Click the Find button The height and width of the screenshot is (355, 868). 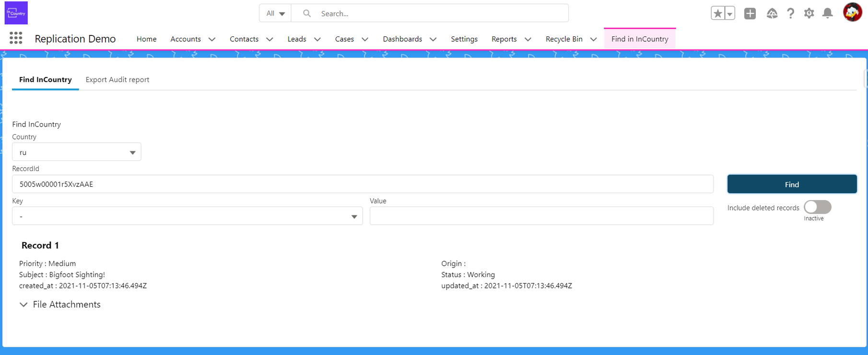(792, 184)
